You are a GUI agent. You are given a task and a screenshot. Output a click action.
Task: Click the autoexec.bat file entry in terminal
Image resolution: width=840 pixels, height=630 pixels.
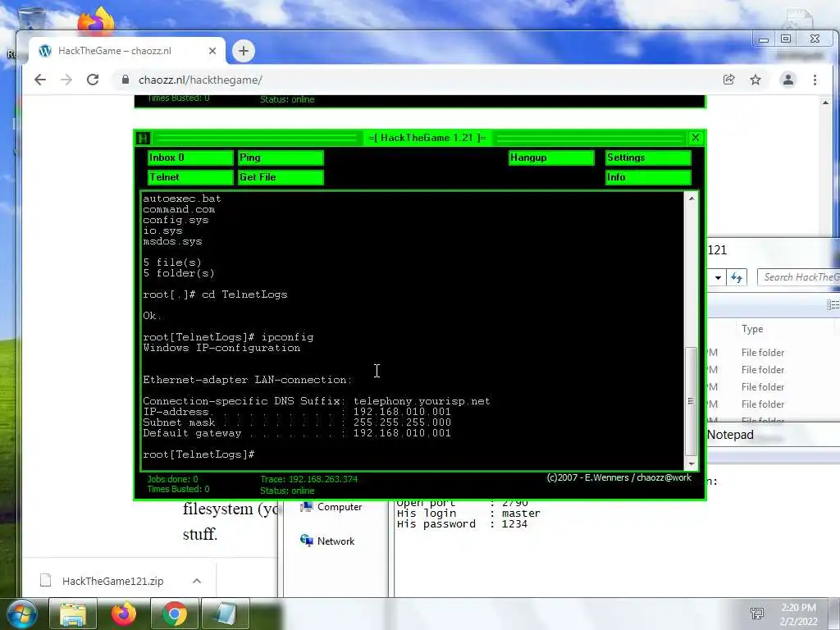coord(181,199)
